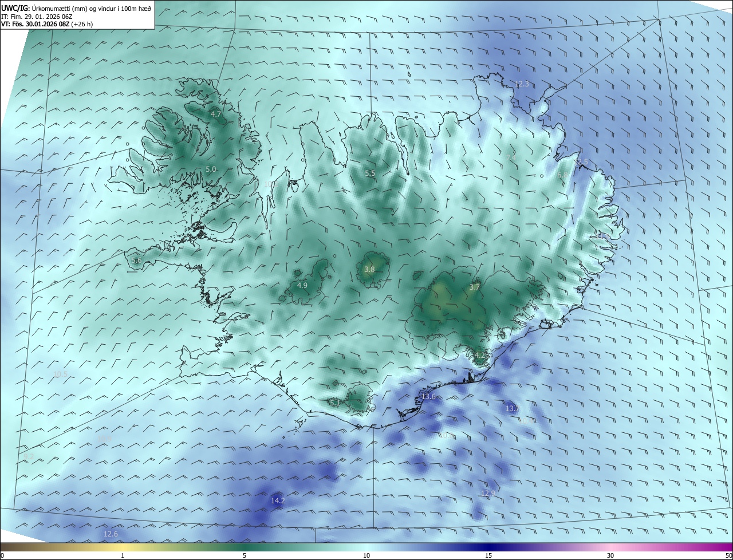Screen dimensions: 733x560
Task: Pick the 12.3 value off the northeast coast
Action: pos(522,84)
